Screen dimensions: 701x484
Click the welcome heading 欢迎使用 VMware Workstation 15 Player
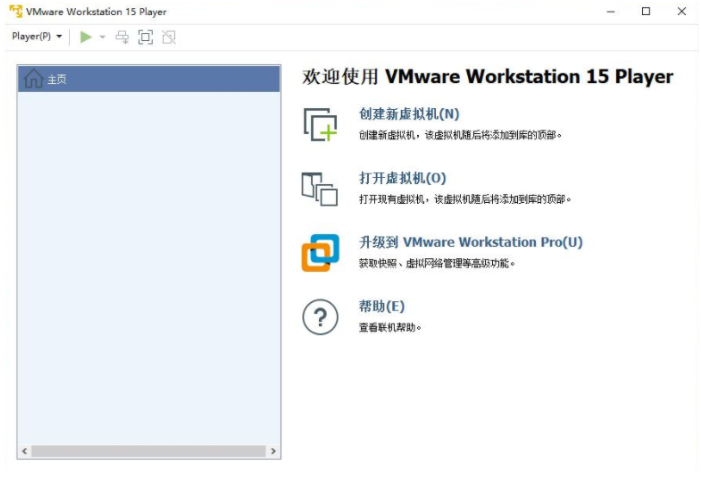487,77
